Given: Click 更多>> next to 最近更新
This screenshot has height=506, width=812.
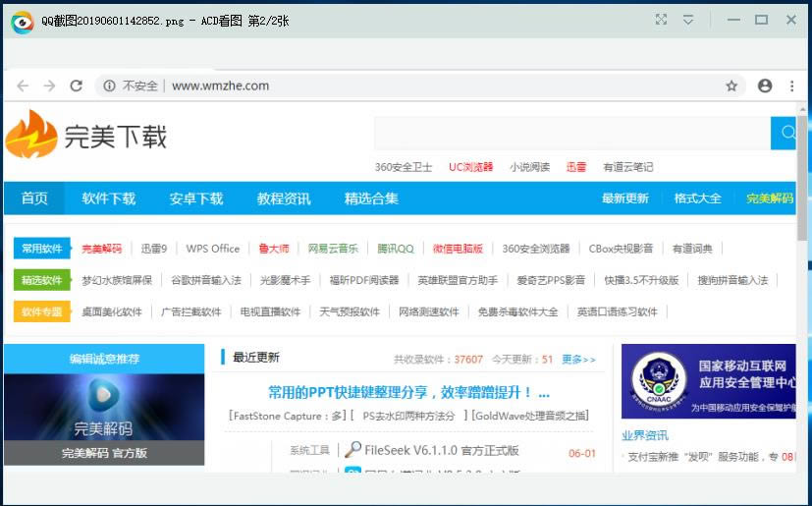Looking at the screenshot, I should pos(579,360).
